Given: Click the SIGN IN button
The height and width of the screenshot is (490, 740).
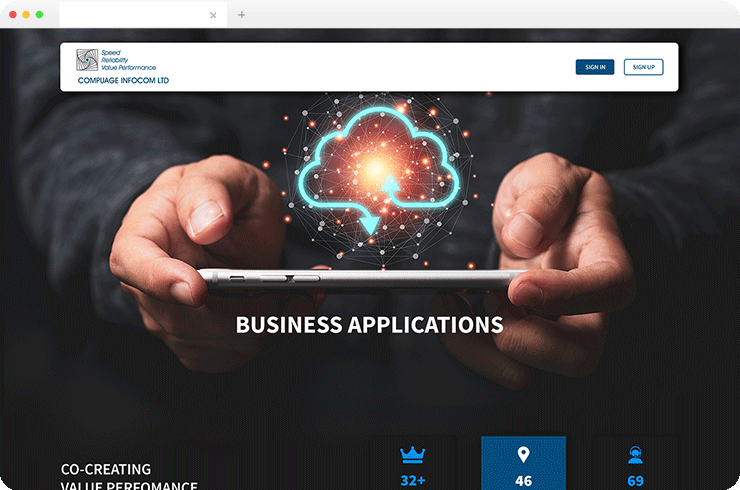Looking at the screenshot, I should [595, 67].
